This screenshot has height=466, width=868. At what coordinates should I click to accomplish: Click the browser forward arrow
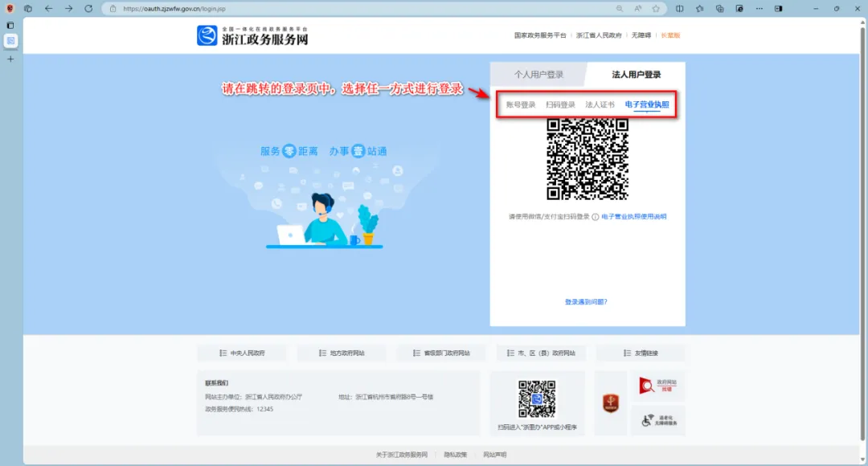pyautogui.click(x=68, y=9)
